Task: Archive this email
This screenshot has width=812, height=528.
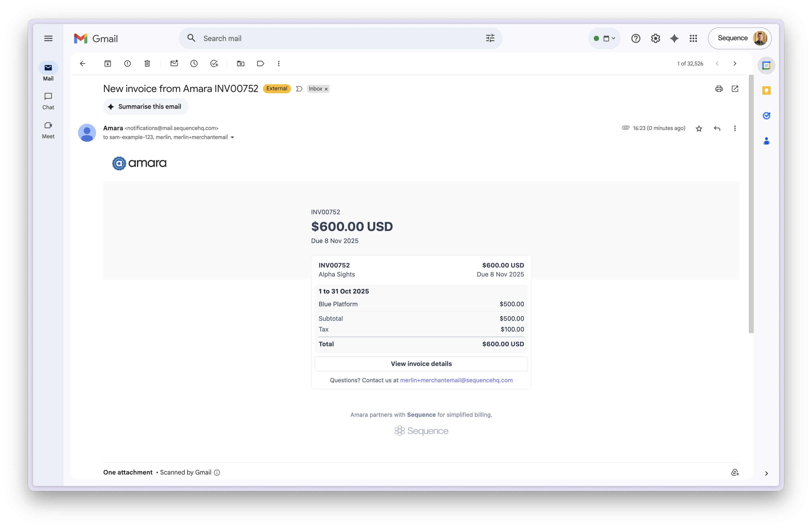Action: coord(107,63)
